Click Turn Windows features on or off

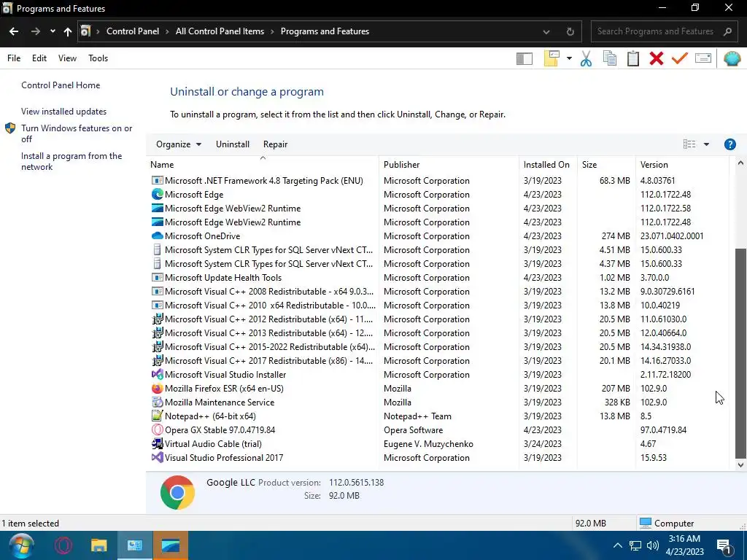pos(77,133)
